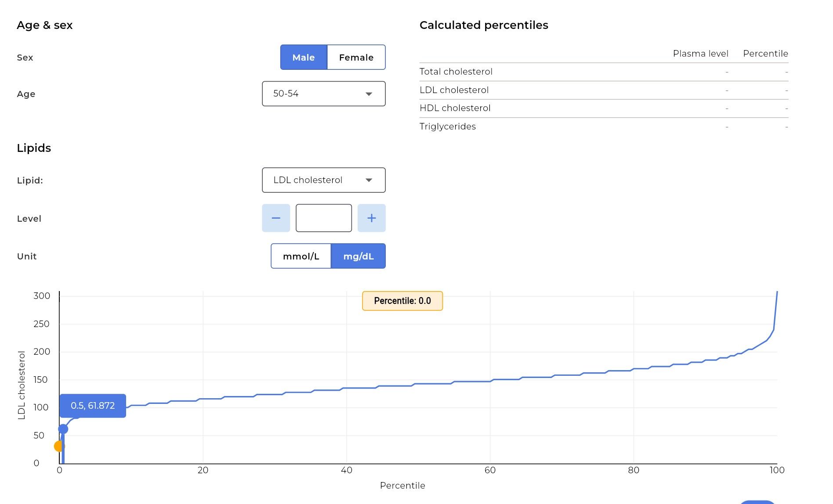Viewport: 833px width, 504px height.
Task: Click the Plasma level column header
Action: 701,54
